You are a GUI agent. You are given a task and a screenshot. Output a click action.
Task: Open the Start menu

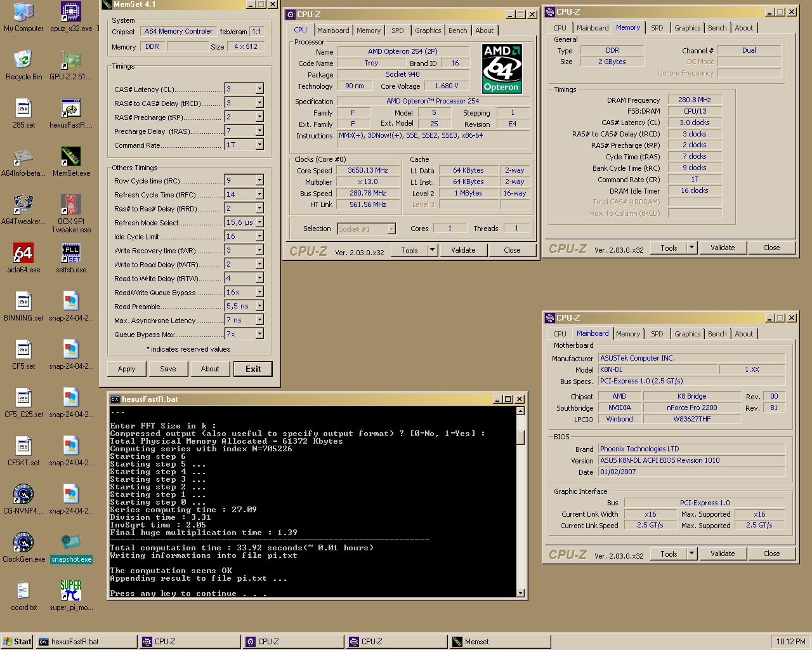pyautogui.click(x=17, y=642)
